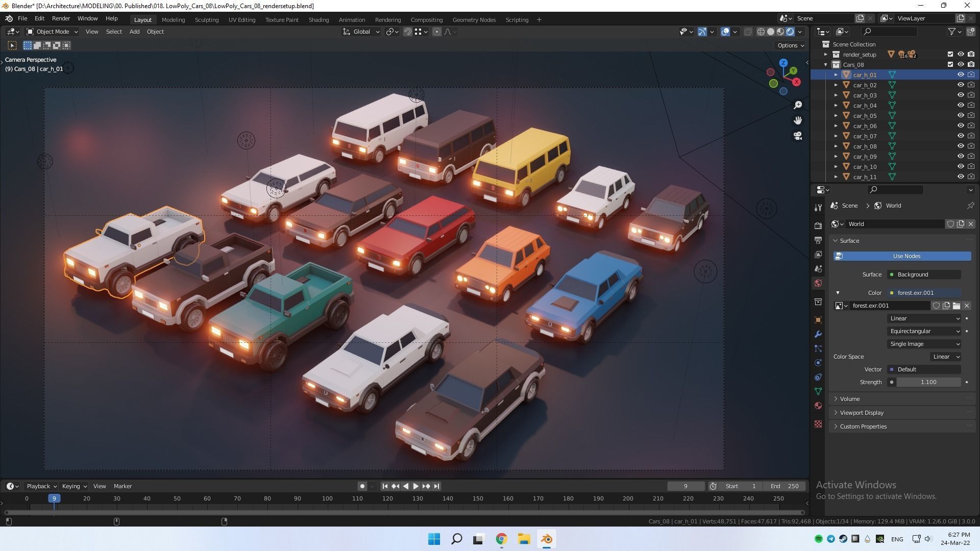Open the Modifiers properties tab
The height and width of the screenshot is (551, 980).
pyautogui.click(x=818, y=334)
